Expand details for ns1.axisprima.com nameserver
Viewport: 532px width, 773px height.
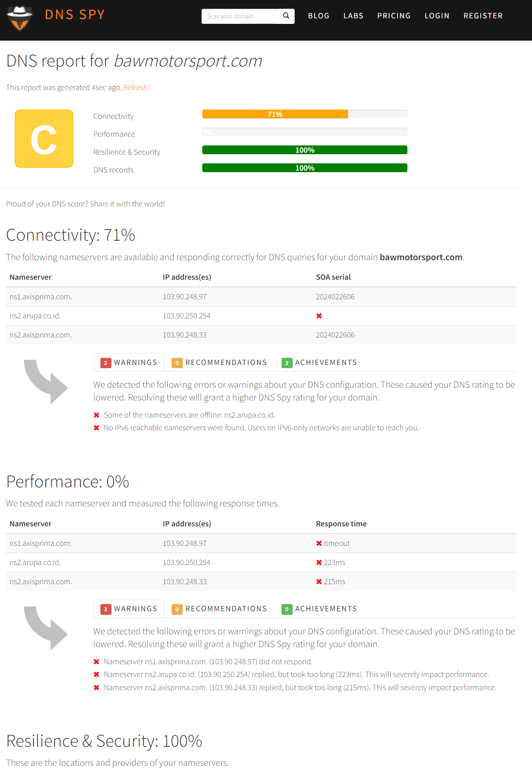coord(40,296)
